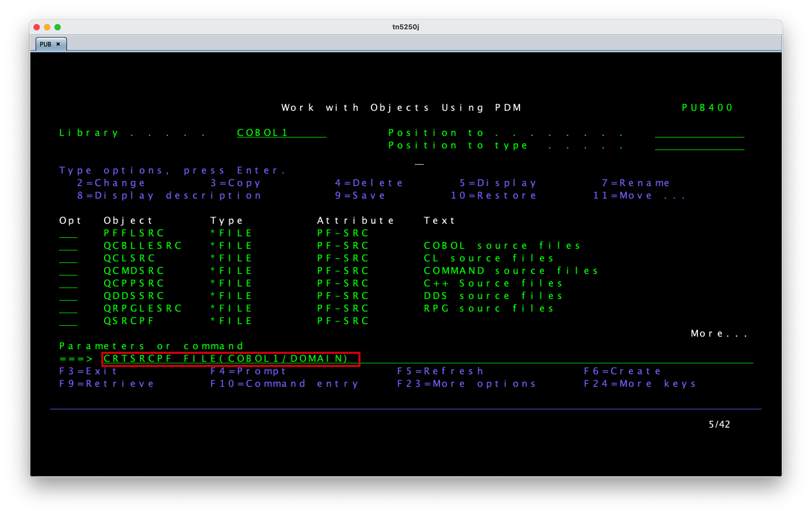
Task: Click the green maximize window button
Action: pyautogui.click(x=58, y=27)
